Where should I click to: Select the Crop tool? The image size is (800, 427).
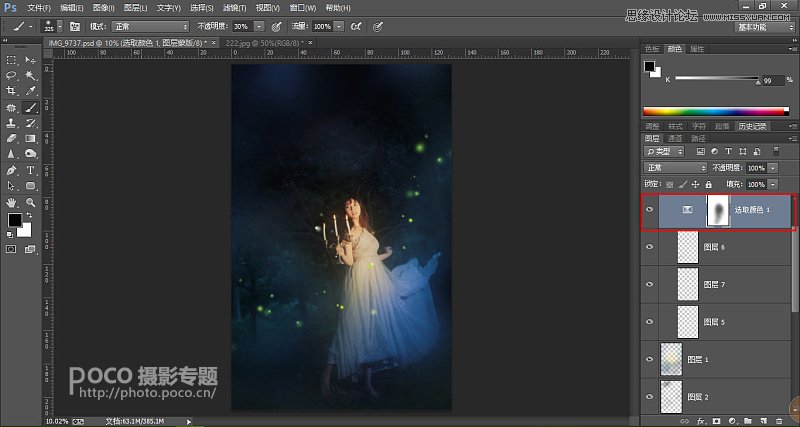point(12,91)
